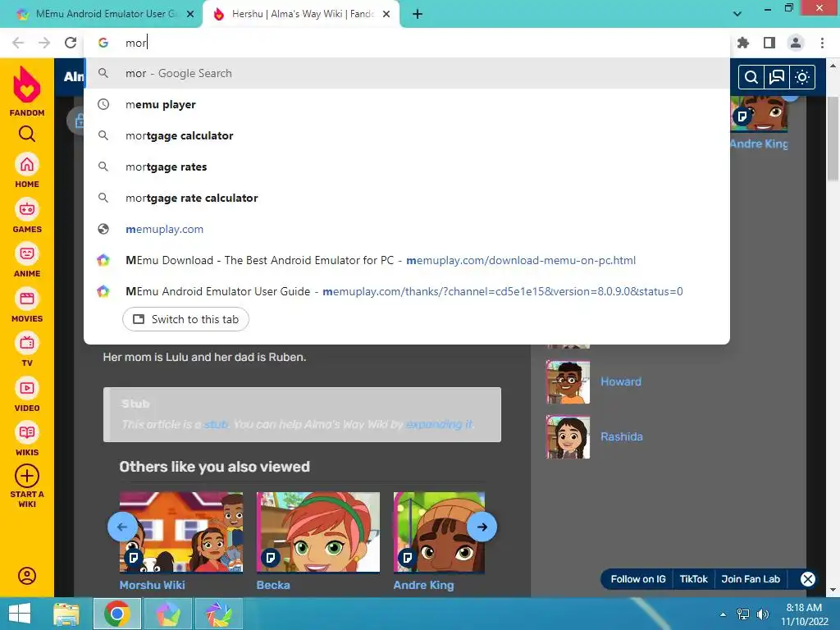The width and height of the screenshot is (840, 630).
Task: Click Chrome icon in taskbar
Action: click(116, 614)
